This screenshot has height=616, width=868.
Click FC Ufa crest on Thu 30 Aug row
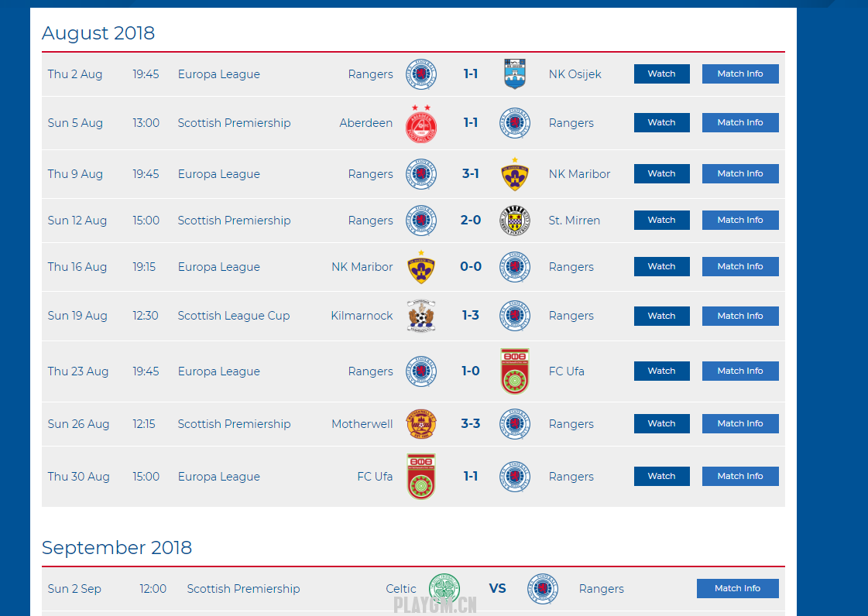(x=421, y=477)
